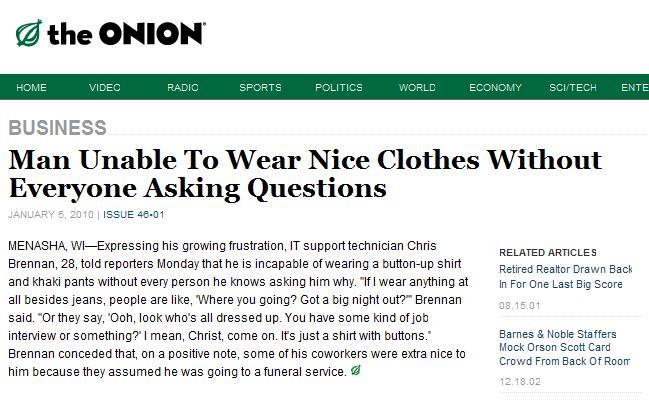Open the Radio section
Image resolution: width=649 pixels, height=405 pixels.
coord(182,88)
